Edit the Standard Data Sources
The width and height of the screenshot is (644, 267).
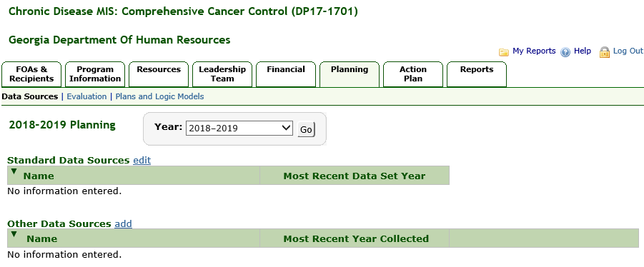tap(142, 161)
